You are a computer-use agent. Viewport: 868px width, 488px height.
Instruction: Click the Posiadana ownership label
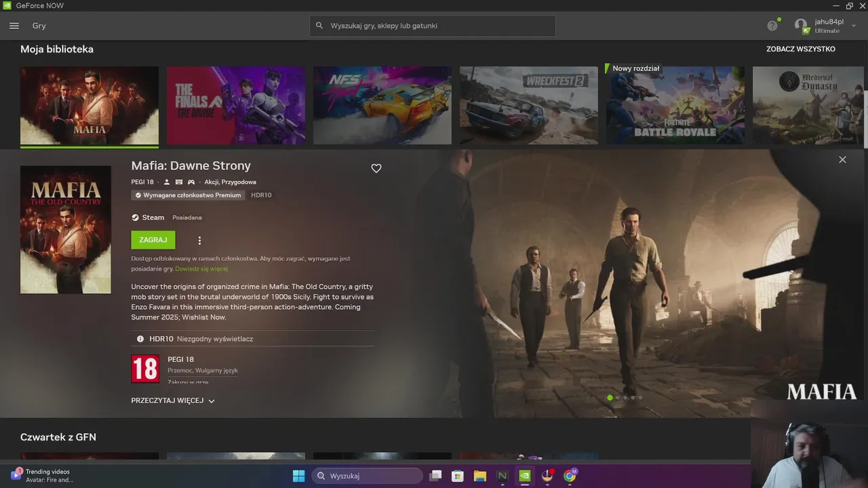(x=187, y=218)
